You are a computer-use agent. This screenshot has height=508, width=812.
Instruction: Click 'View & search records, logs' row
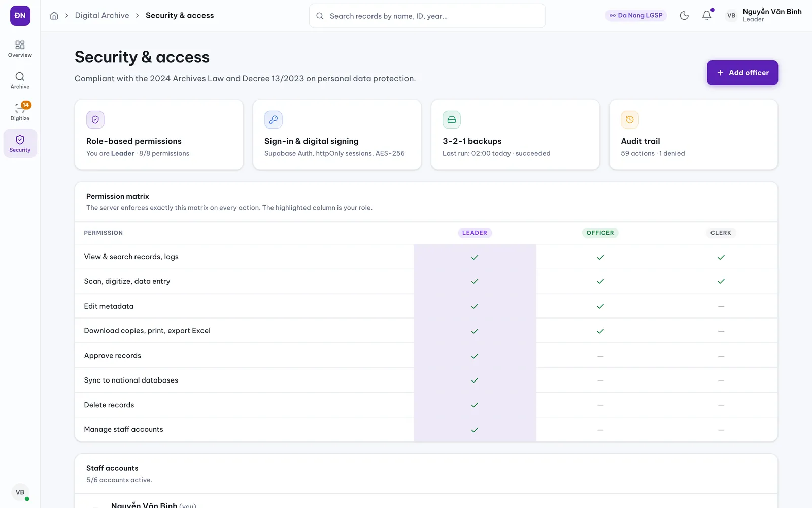click(426, 257)
